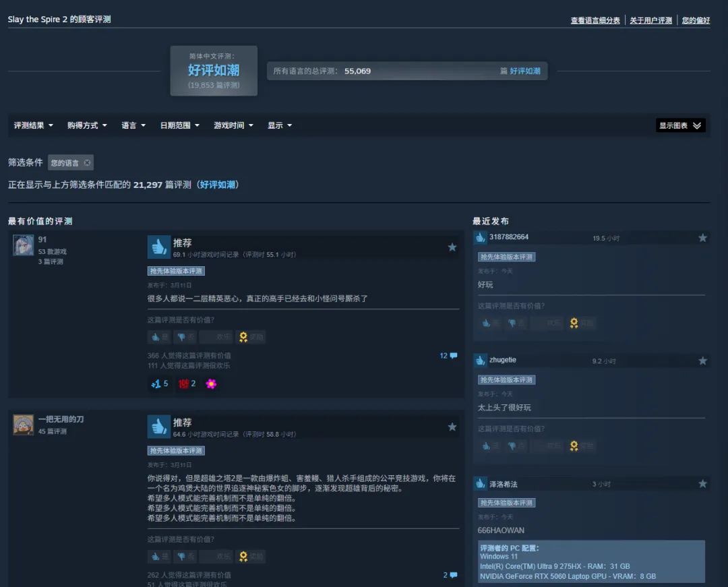The image size is (728, 587).
Task: Click star icon on 3187882664 review
Action: 703,238
